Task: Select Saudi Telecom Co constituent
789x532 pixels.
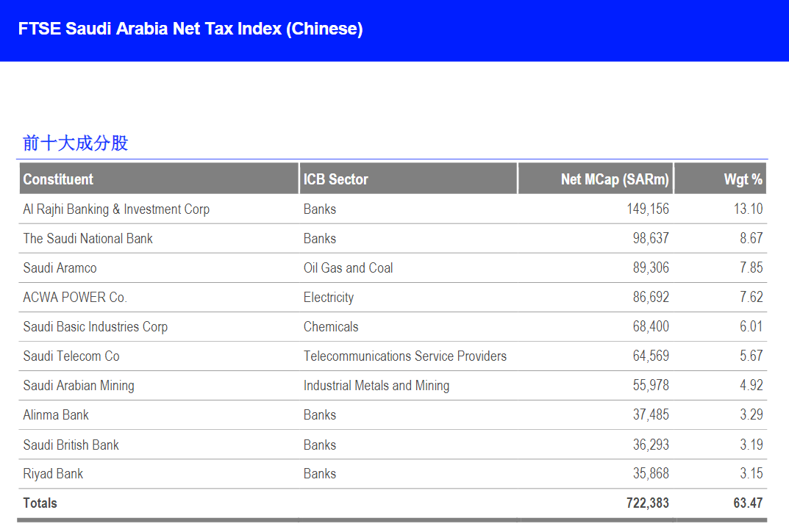Action: click(71, 356)
